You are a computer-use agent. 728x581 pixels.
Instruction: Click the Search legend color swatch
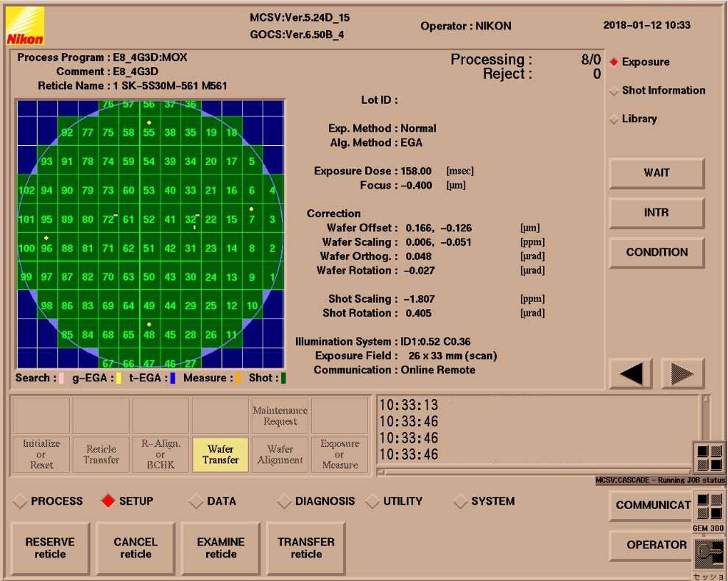(61, 378)
